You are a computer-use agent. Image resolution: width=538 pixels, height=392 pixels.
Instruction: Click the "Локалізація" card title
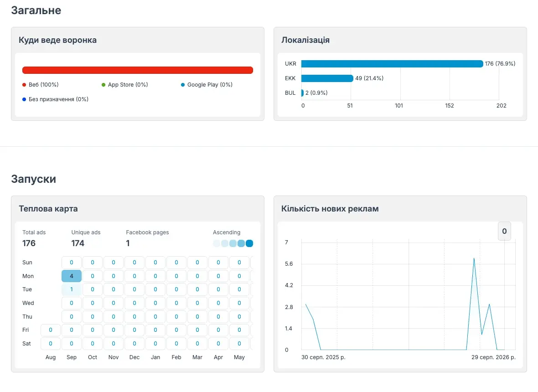tap(305, 40)
